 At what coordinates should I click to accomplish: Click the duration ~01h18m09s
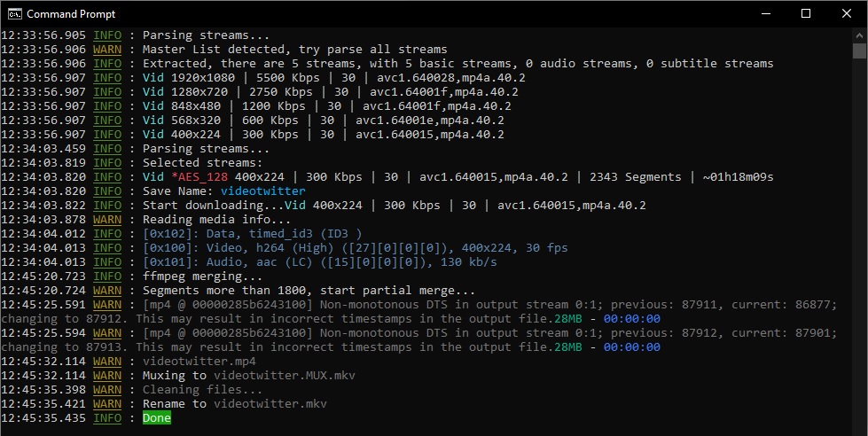click(x=738, y=177)
